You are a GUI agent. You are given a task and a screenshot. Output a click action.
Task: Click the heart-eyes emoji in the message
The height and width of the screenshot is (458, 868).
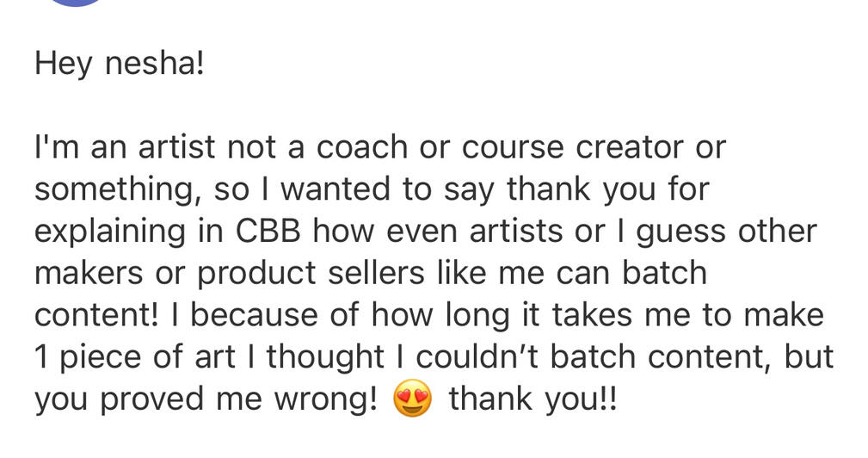[x=413, y=399]
